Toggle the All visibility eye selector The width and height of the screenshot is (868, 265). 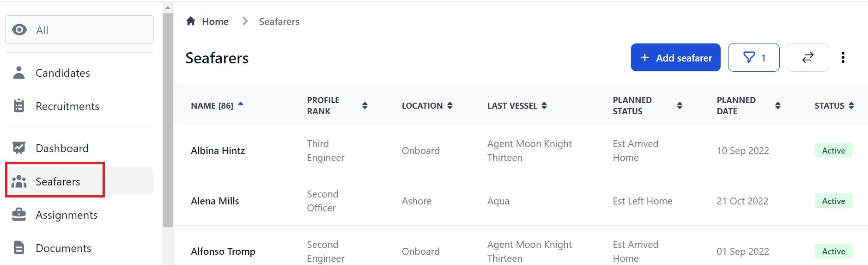point(79,30)
